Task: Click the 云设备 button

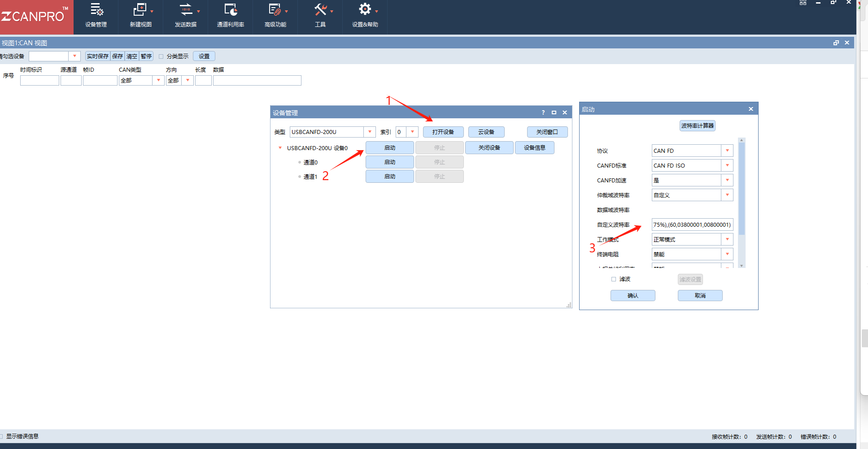Action: coord(486,132)
